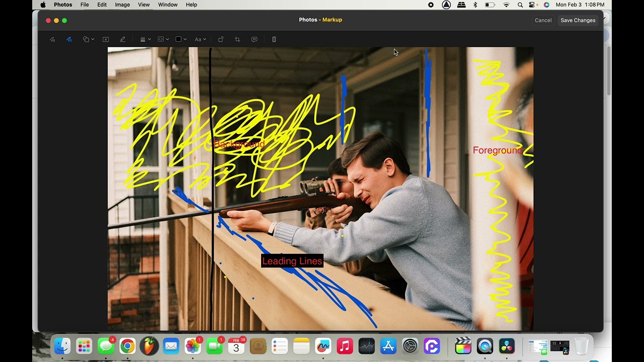This screenshot has height=362, width=644.
Task: Open Music from the Dock
Action: pyautogui.click(x=345, y=346)
